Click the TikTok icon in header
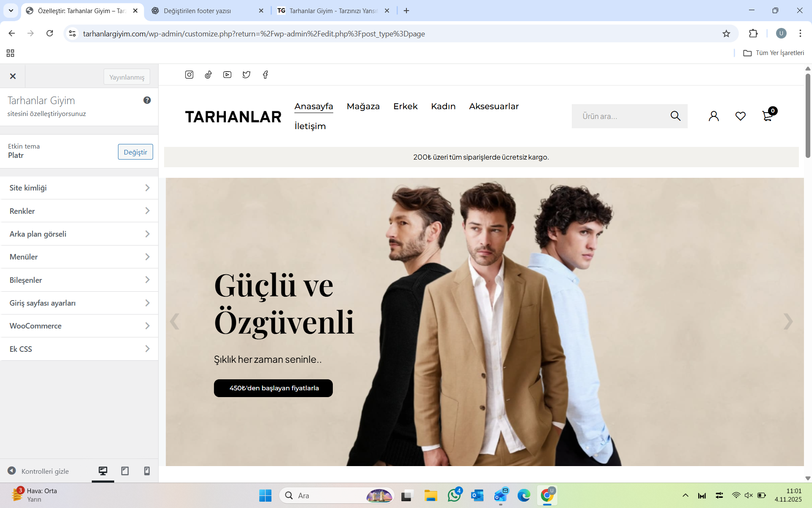Viewport: 812px width, 508px height. pos(208,75)
